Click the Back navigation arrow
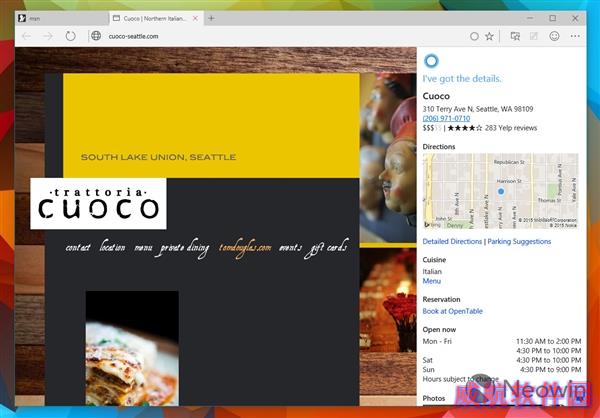Screen dimensions: 600x418 point(26,36)
